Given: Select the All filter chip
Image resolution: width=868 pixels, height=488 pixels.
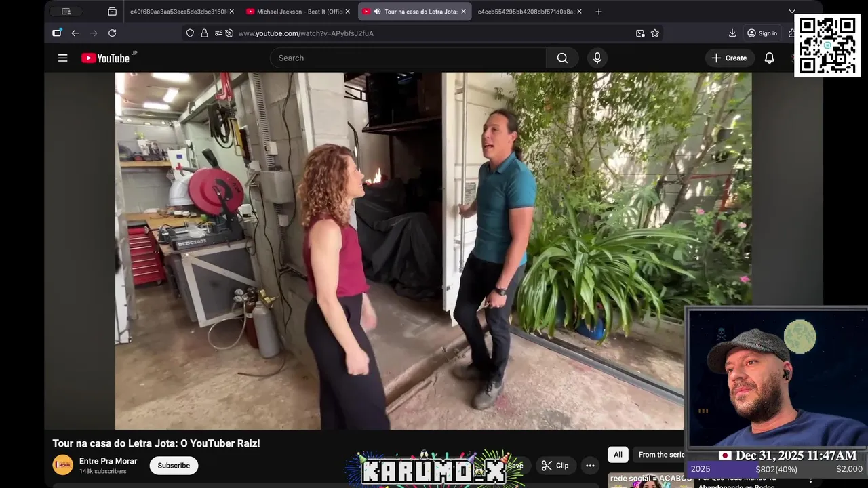Looking at the screenshot, I should (618, 455).
